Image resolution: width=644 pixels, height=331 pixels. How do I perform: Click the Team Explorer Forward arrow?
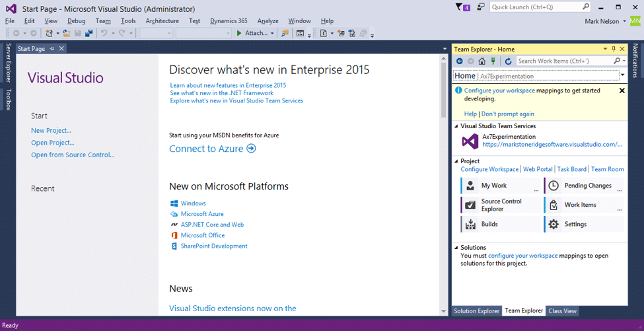[x=471, y=61]
